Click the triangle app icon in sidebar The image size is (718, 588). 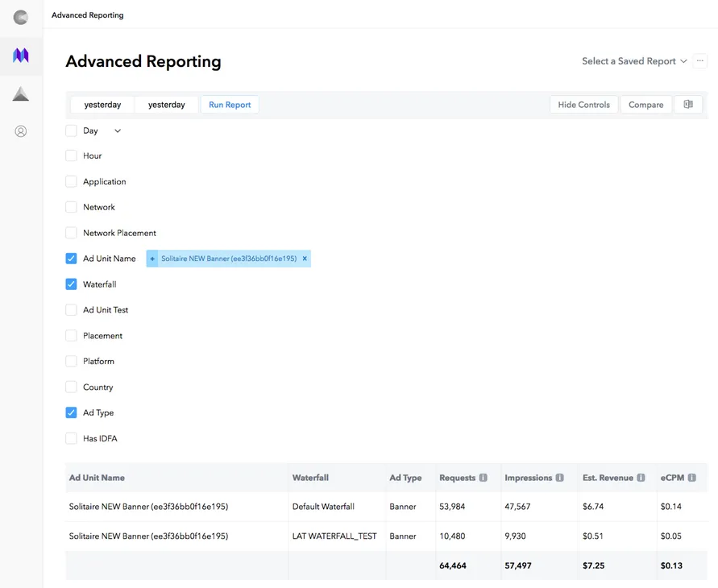22,93
